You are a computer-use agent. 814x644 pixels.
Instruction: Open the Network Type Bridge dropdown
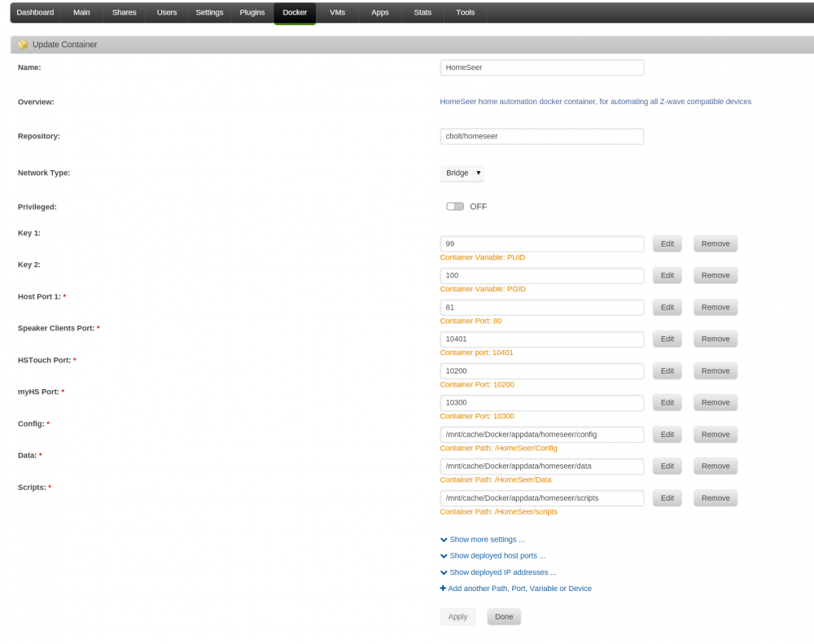pos(462,173)
